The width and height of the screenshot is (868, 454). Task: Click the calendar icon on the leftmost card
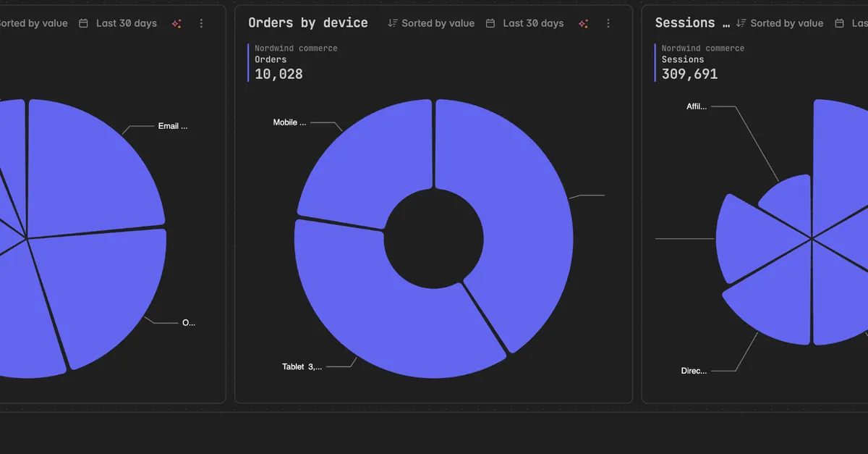83,23
